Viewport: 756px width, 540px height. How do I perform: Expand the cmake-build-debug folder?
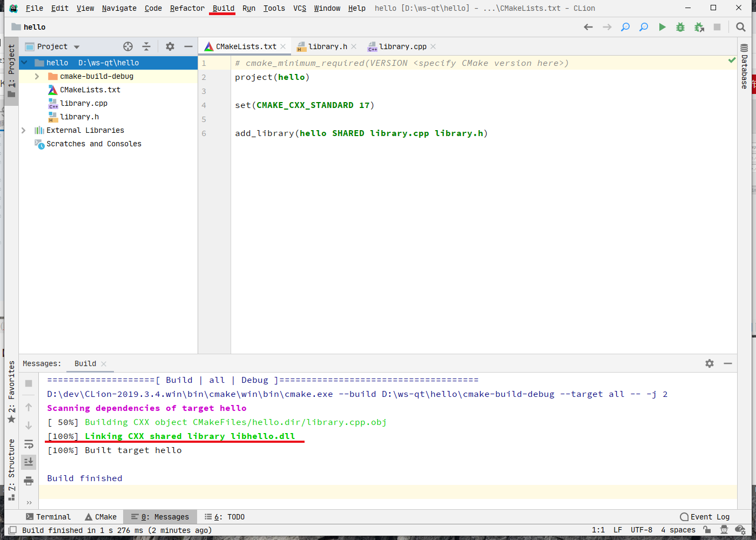tap(37, 76)
